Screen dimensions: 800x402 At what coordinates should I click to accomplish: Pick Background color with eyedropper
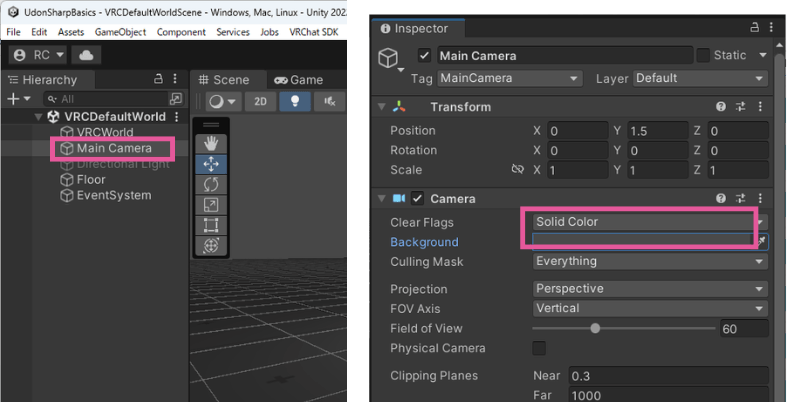click(x=761, y=241)
